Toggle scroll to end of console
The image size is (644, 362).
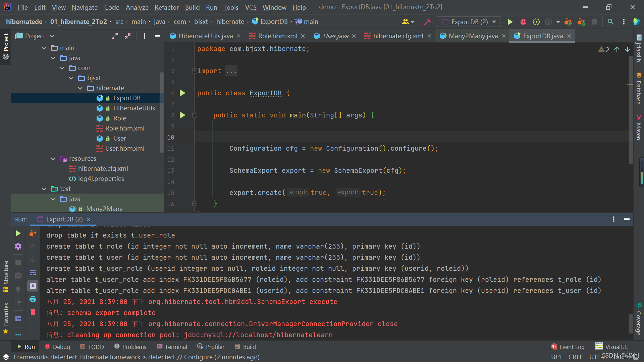(33, 286)
